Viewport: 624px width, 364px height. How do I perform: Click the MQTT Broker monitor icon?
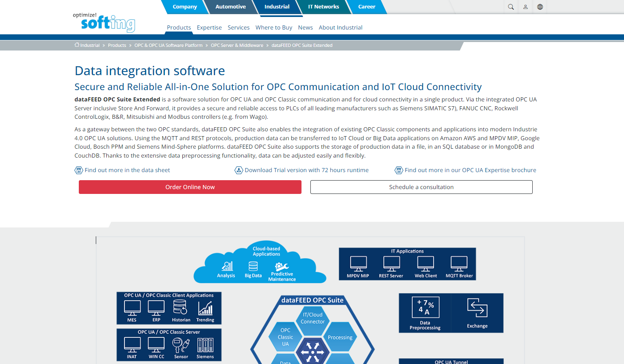point(459,264)
